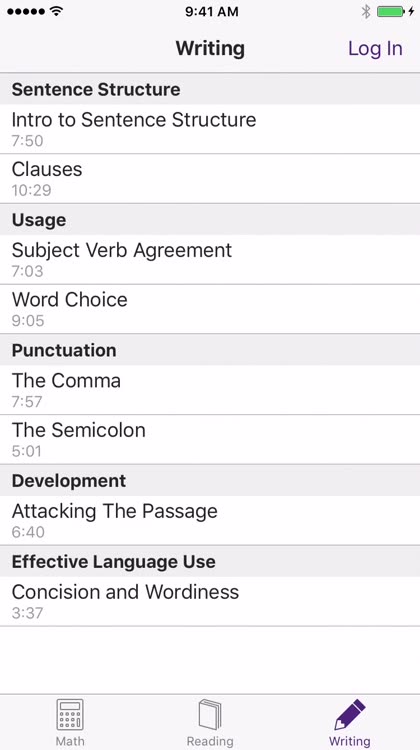Viewport: 420px width, 750px height.
Task: Tap the Effective Language Use header
Action: tap(210, 561)
